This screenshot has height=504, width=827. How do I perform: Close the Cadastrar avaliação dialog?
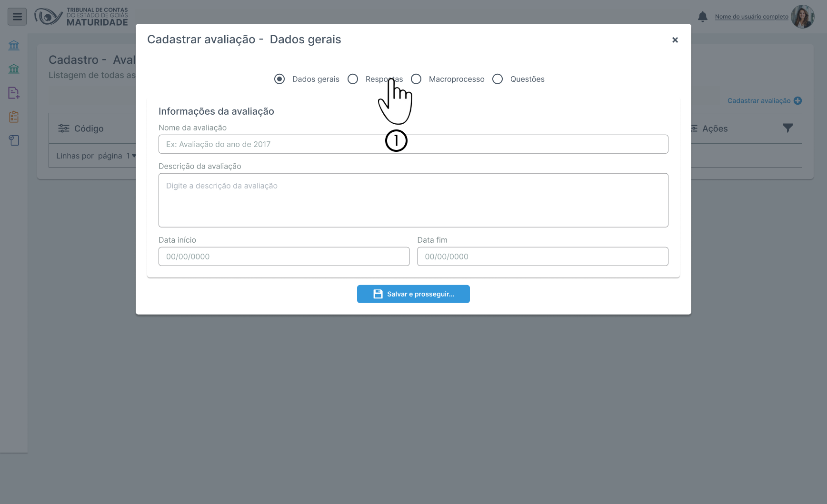click(x=675, y=40)
